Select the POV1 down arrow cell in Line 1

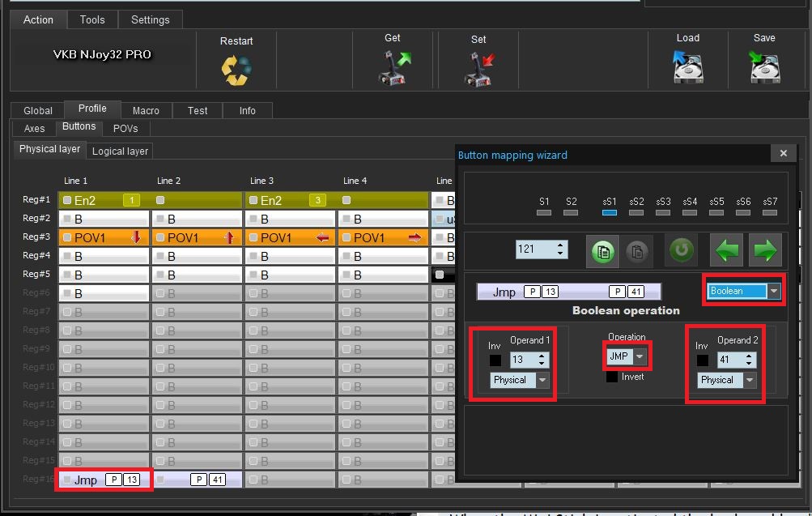point(104,237)
